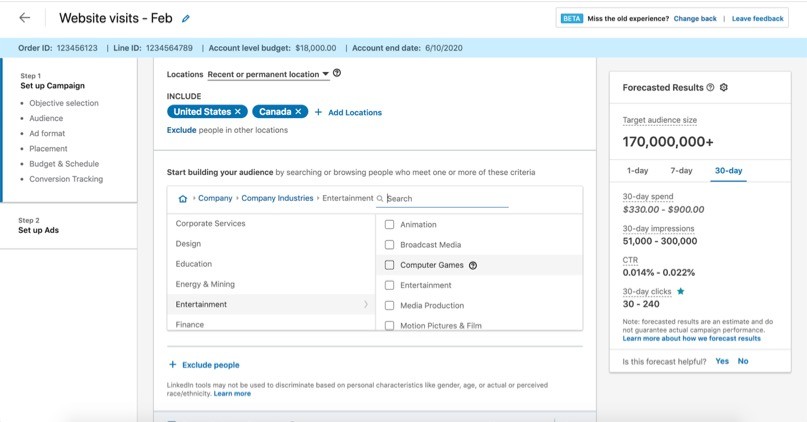Open Forecasted Results settings gear

(724, 87)
